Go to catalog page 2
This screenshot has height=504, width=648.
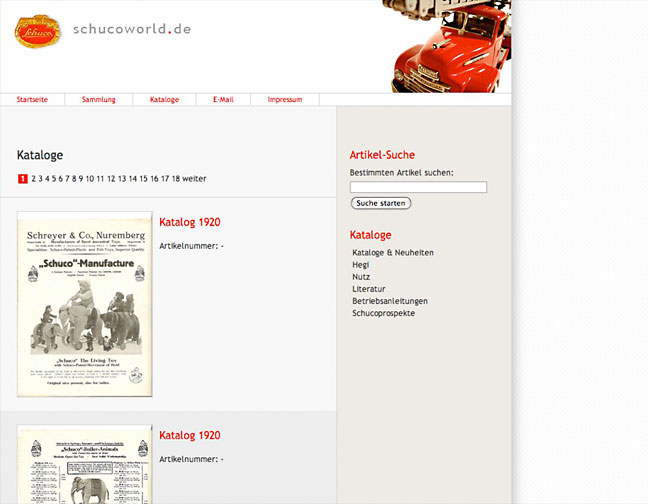click(33, 179)
